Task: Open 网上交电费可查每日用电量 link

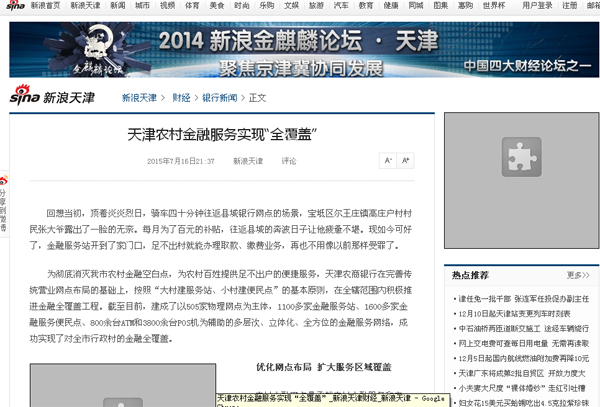Action: click(x=523, y=344)
